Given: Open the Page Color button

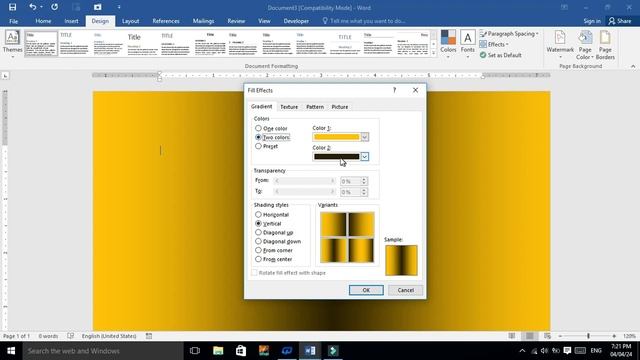Looking at the screenshot, I should pyautogui.click(x=585, y=45).
